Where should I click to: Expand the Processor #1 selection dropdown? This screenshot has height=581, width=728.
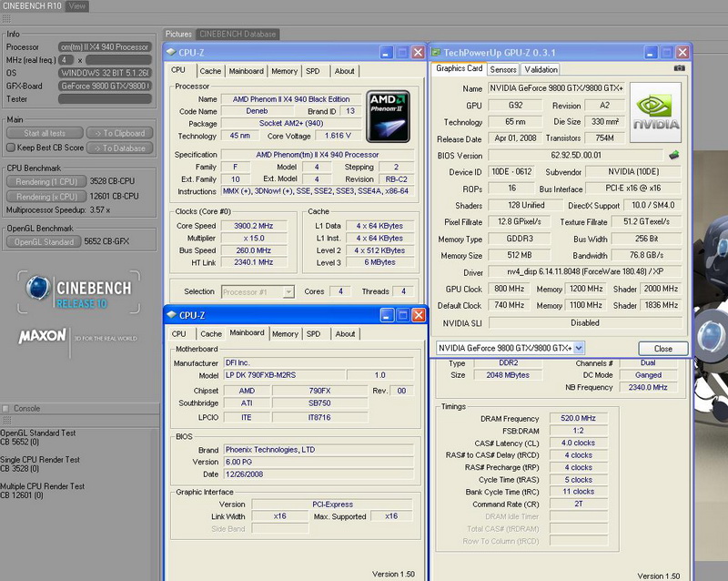click(288, 291)
